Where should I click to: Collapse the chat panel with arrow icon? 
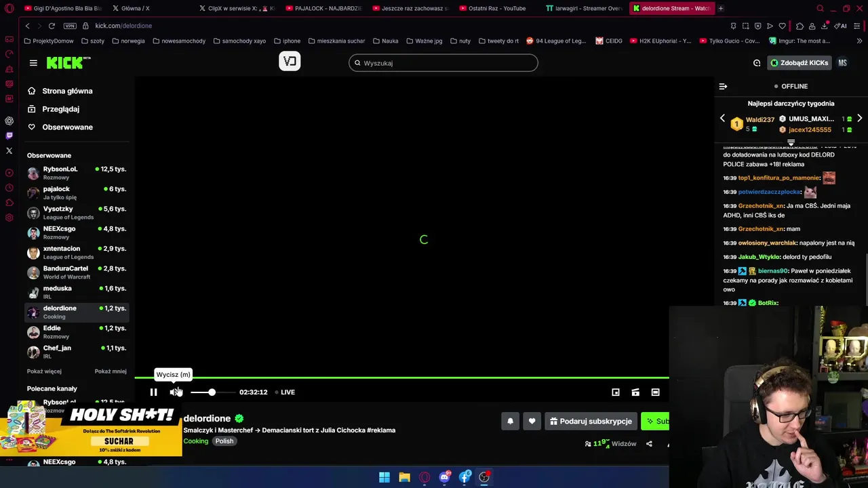click(x=723, y=86)
